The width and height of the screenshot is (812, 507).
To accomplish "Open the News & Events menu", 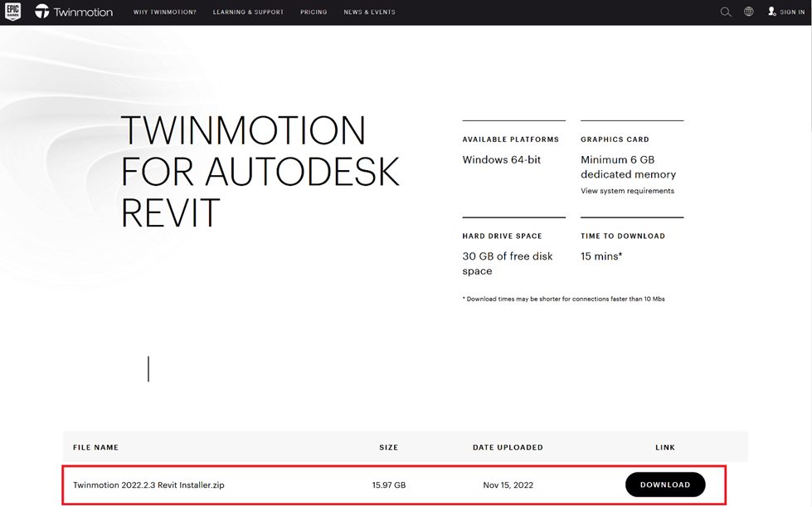I will pyautogui.click(x=369, y=12).
